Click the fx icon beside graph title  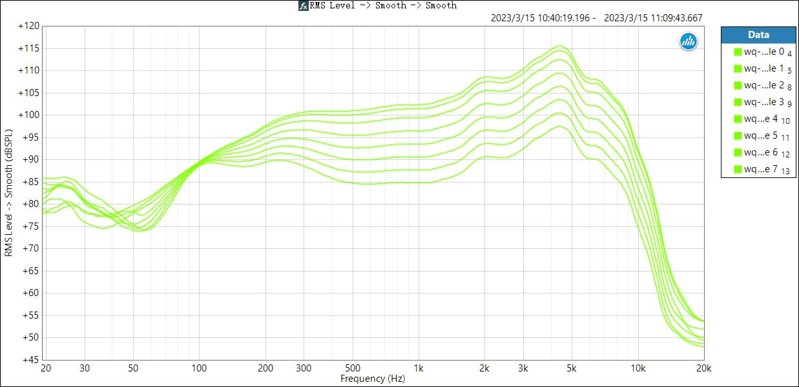click(x=303, y=6)
